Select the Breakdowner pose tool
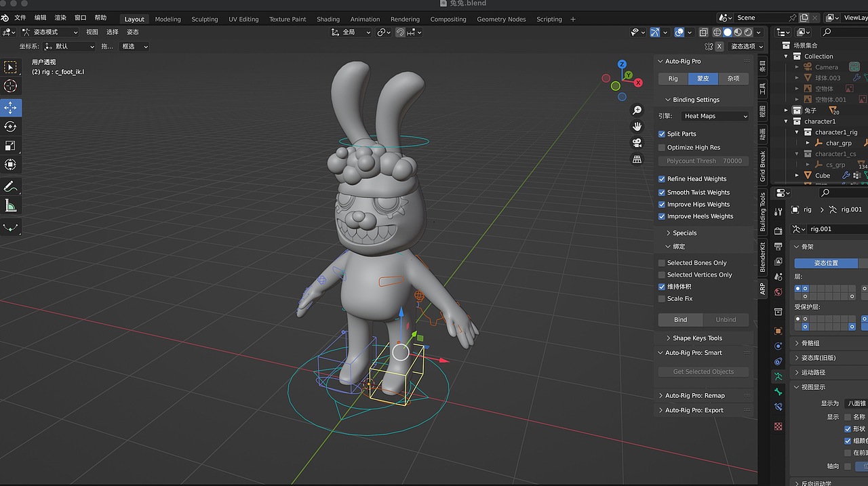Image resolution: width=868 pixels, height=486 pixels. point(10,227)
